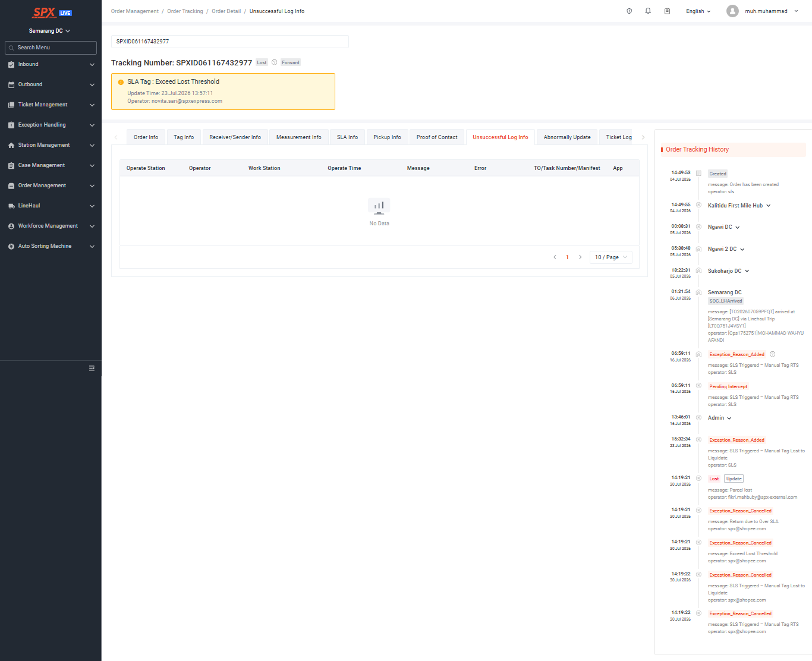Image resolution: width=812 pixels, height=661 pixels.
Task: Click the Search Menu field
Action: click(x=51, y=48)
